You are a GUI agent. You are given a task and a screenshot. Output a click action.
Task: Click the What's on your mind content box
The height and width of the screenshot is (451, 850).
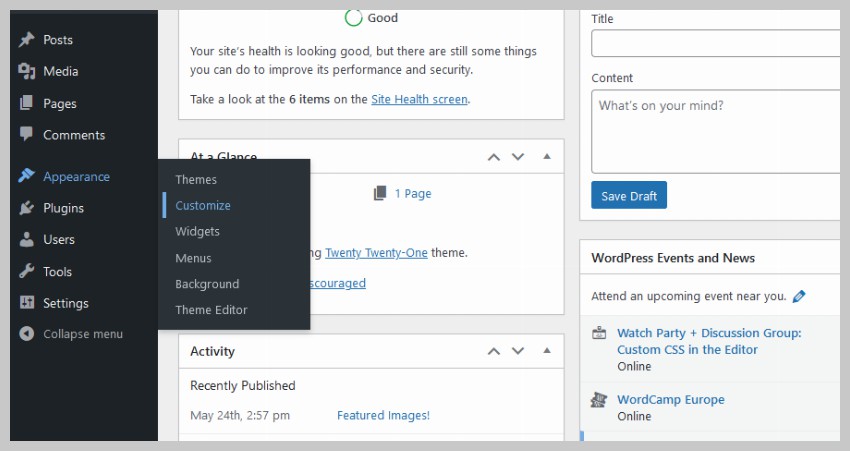716,132
